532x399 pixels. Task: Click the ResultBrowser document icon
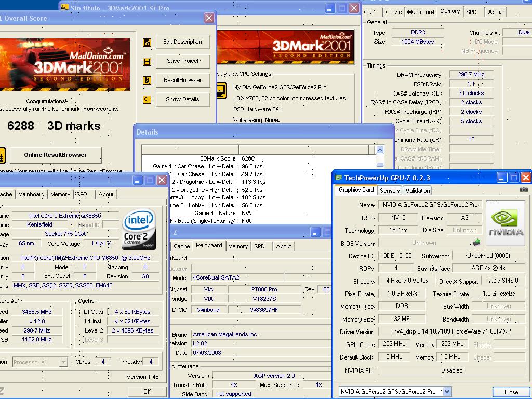click(147, 81)
